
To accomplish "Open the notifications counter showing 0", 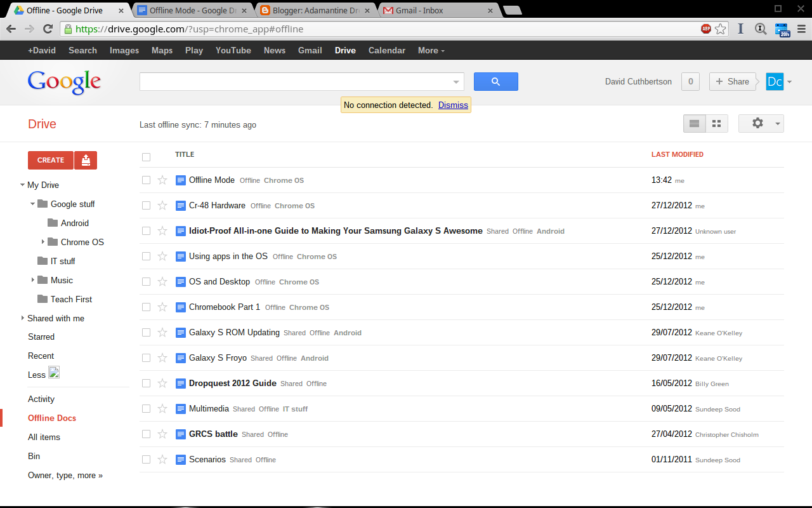I will coord(690,81).
